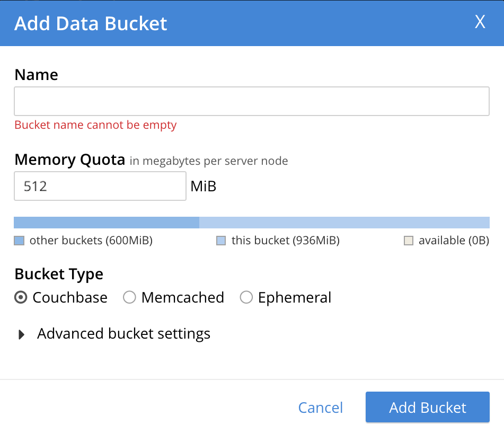Click the X in the dialog header
Screen dimensions: 504x434
480,22
